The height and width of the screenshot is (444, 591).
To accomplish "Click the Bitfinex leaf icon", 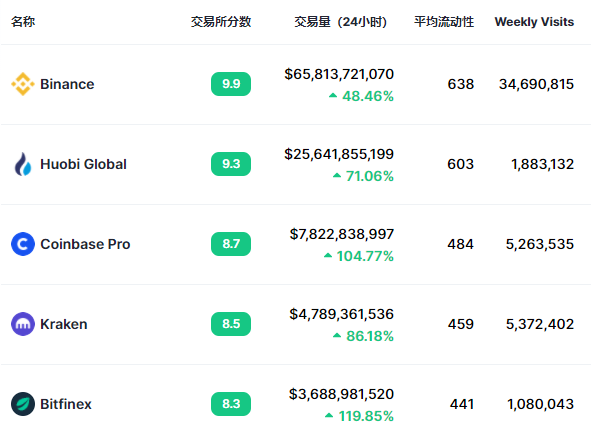I will [23, 404].
